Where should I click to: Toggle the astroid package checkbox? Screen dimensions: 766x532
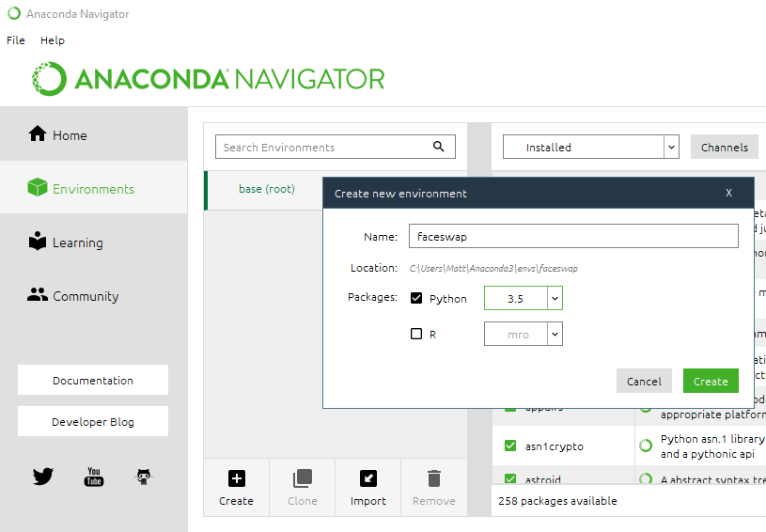click(510, 479)
